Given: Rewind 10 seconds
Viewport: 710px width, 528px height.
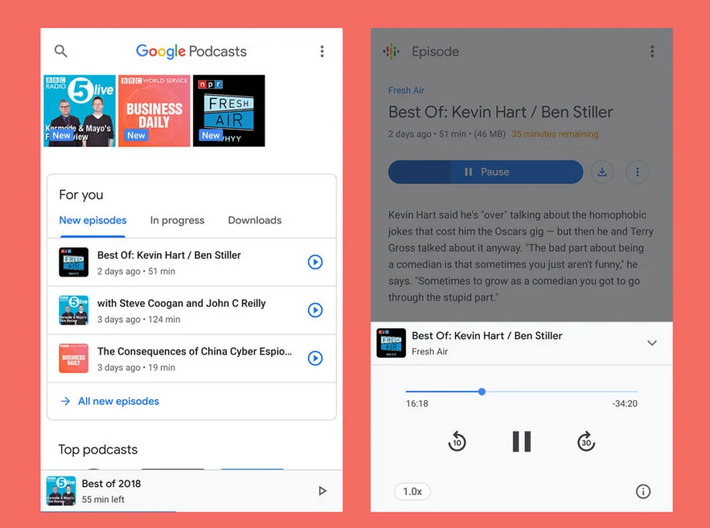Looking at the screenshot, I should tap(457, 442).
